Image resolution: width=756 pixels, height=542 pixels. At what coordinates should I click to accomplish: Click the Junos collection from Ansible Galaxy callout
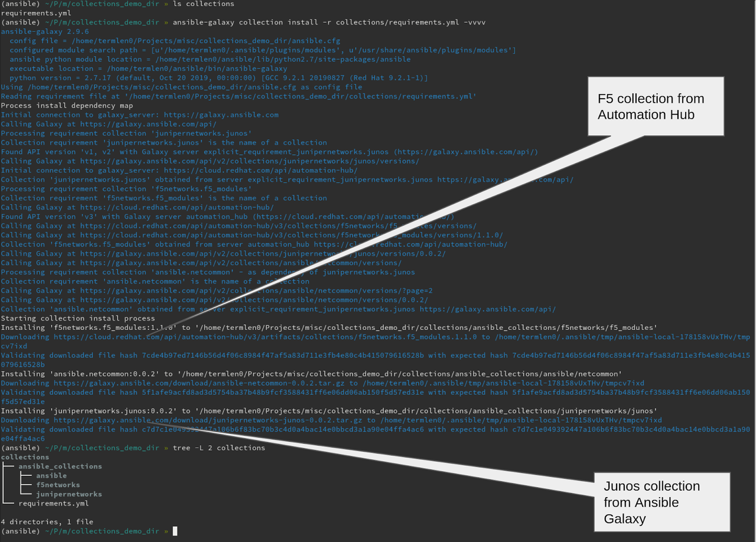pyautogui.click(x=661, y=502)
